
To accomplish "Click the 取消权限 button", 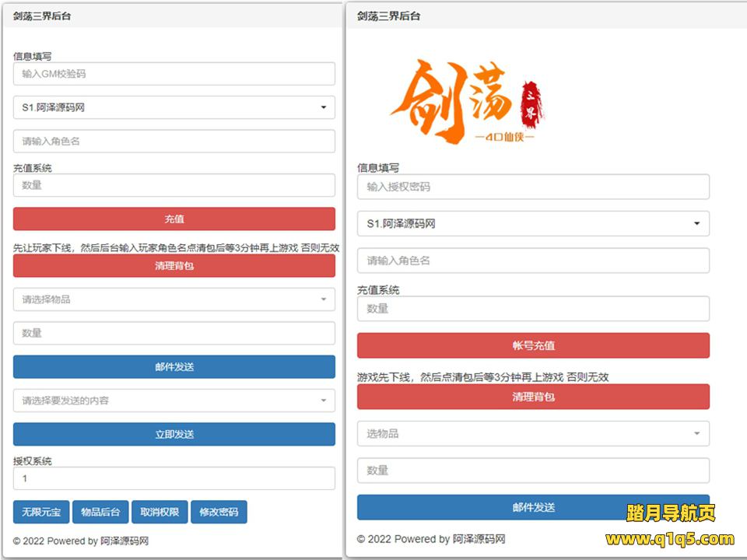I will [x=160, y=512].
